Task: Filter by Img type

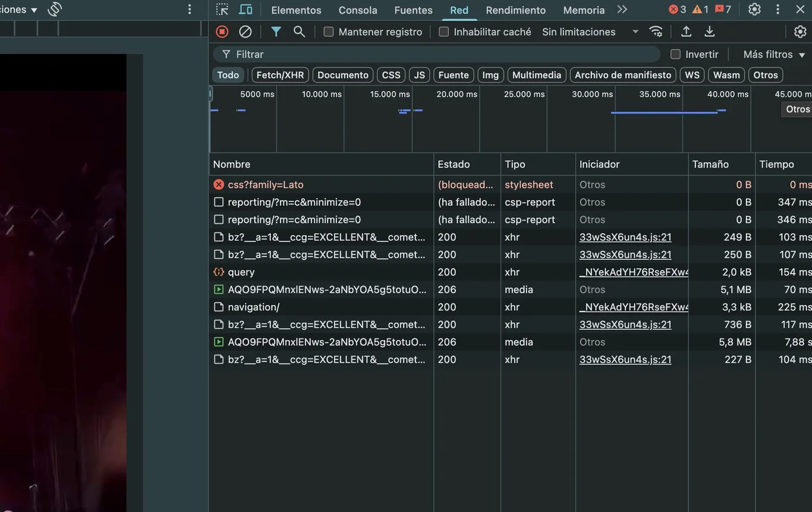Action: tap(490, 75)
